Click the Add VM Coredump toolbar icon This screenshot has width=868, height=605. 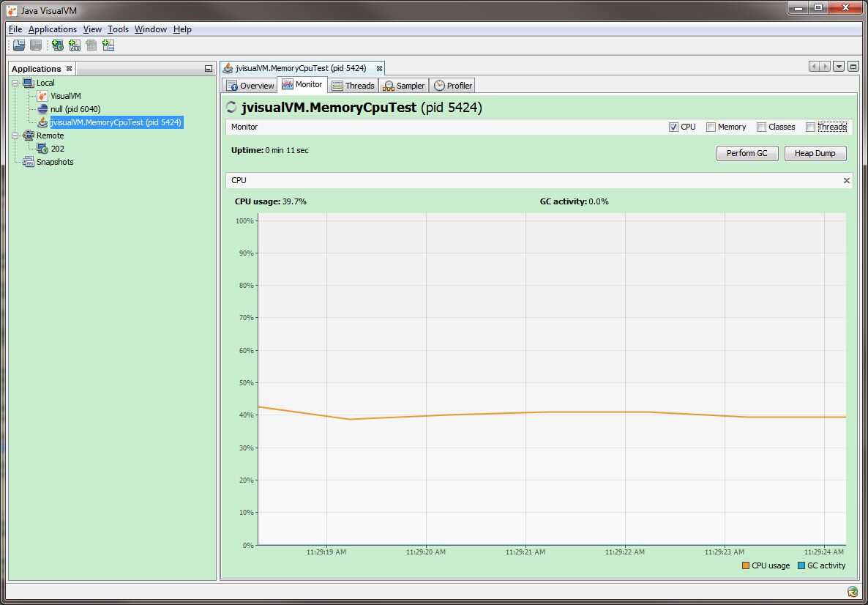point(108,45)
